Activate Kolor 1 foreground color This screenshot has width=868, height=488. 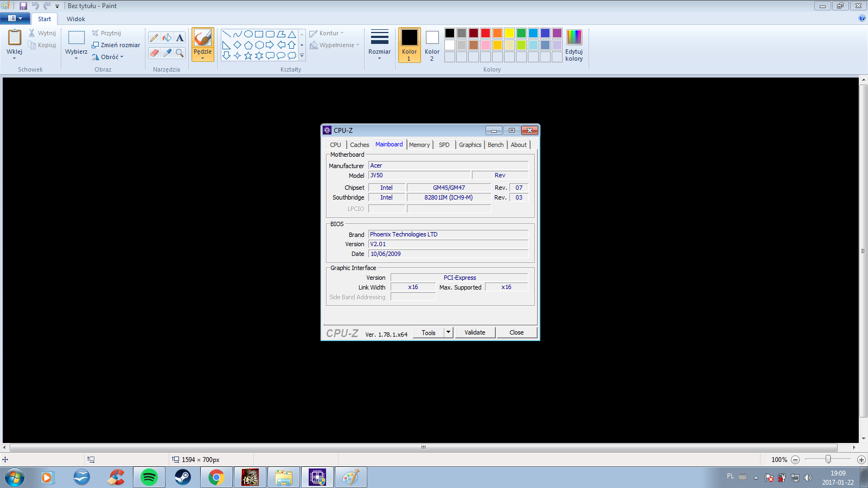pyautogui.click(x=410, y=45)
